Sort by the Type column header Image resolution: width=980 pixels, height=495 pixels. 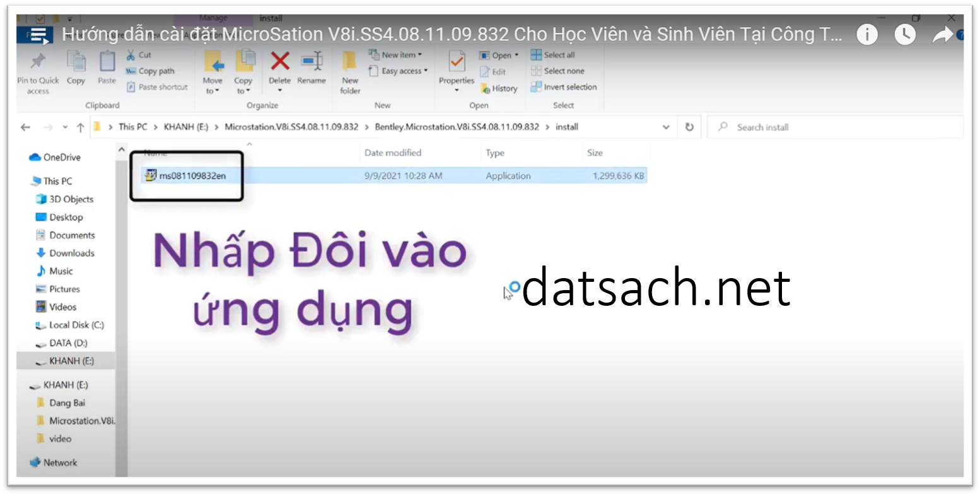[x=495, y=153]
